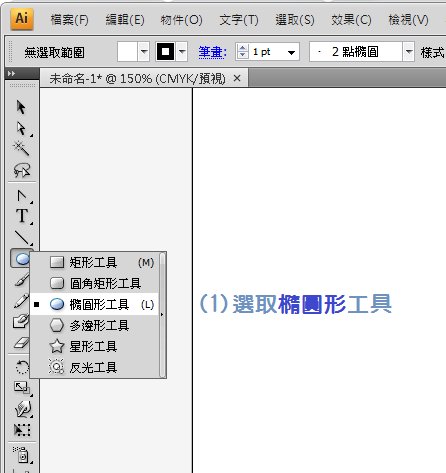This screenshot has width=446, height=473.
Task: Open the 筆畫 stroke panel link
Action: click(212, 52)
